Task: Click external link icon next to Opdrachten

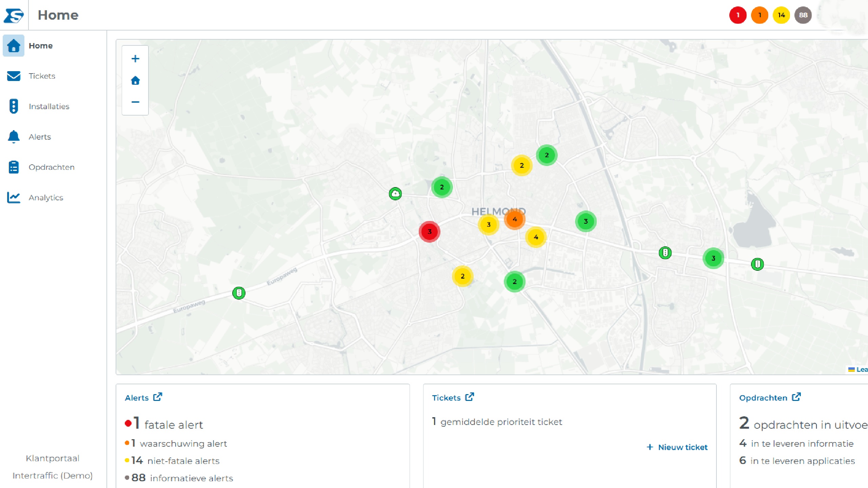Action: click(796, 397)
